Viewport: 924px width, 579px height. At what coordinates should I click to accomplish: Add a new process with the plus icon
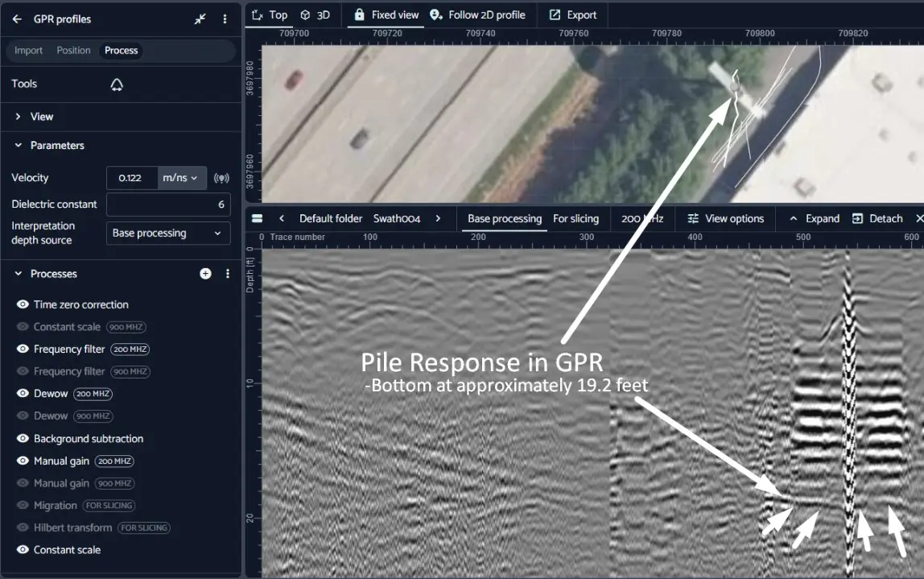[x=206, y=273]
